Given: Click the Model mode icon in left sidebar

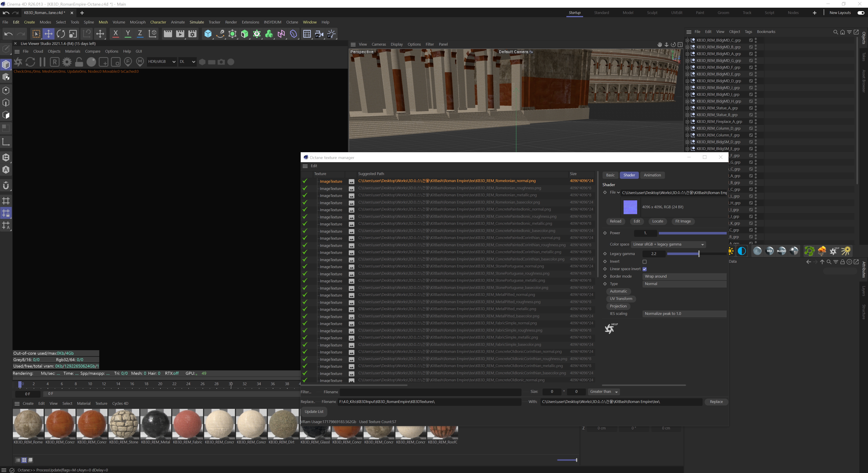Looking at the screenshot, I should coord(6,64).
